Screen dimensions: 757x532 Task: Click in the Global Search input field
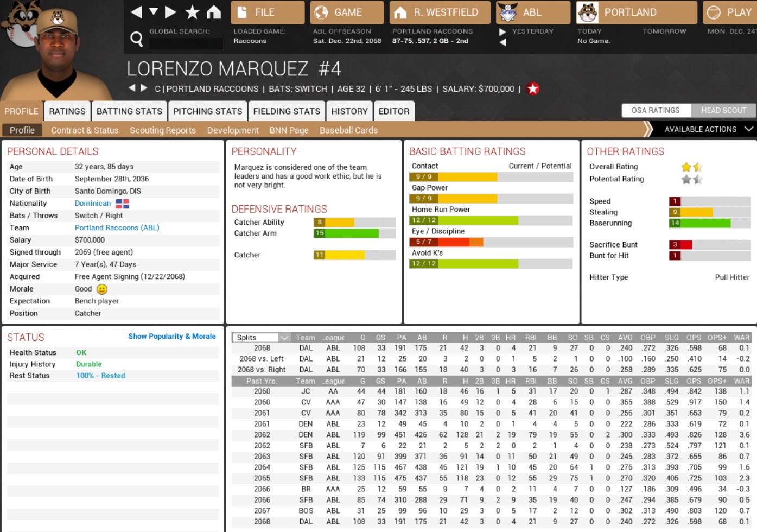(186, 44)
